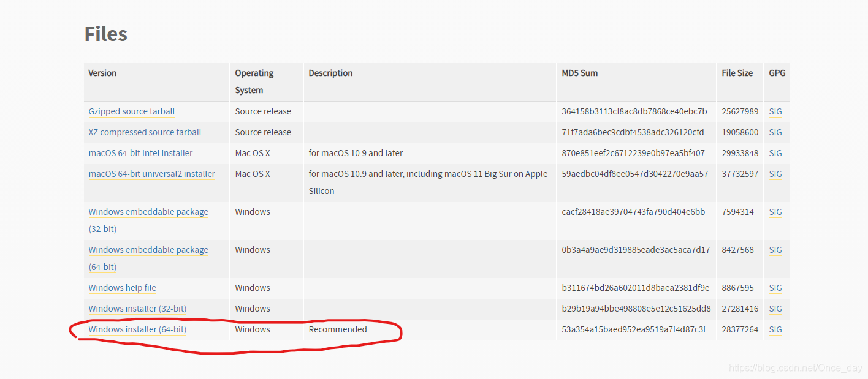Open SIG for Windows installer 32-bit
This screenshot has width=868, height=379.
775,309
